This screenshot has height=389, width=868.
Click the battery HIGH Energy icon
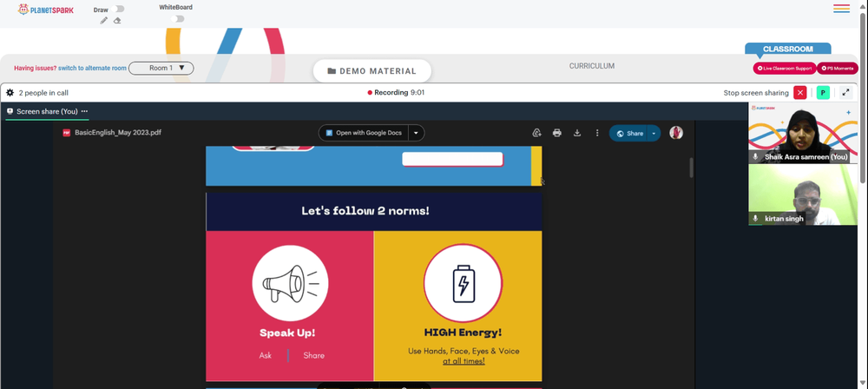pos(464,283)
